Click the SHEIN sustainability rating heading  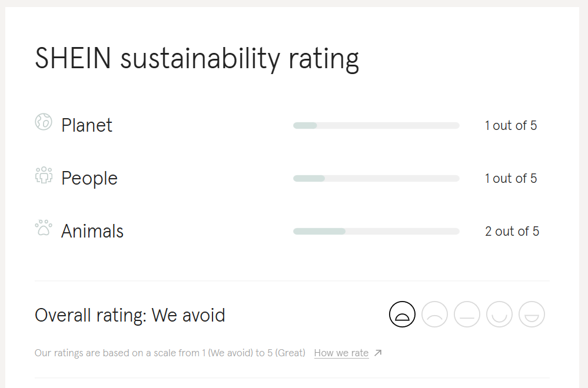(197, 59)
